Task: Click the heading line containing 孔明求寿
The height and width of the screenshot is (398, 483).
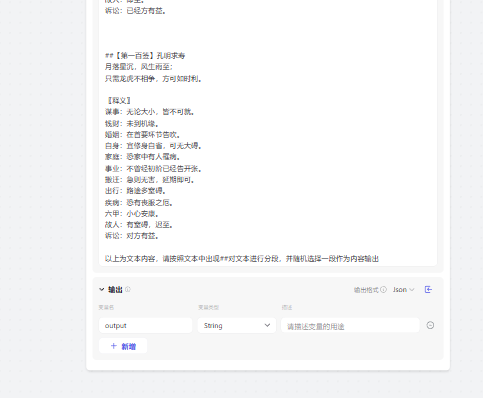Action: 145,56
